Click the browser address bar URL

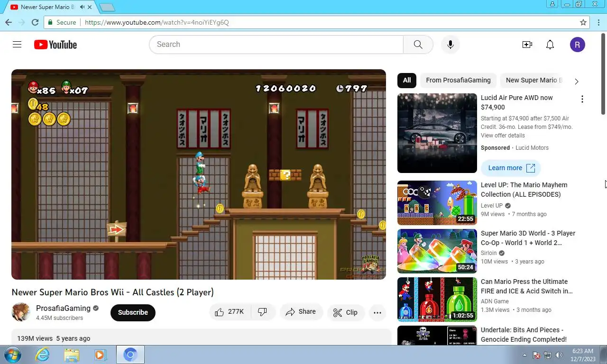coord(157,22)
